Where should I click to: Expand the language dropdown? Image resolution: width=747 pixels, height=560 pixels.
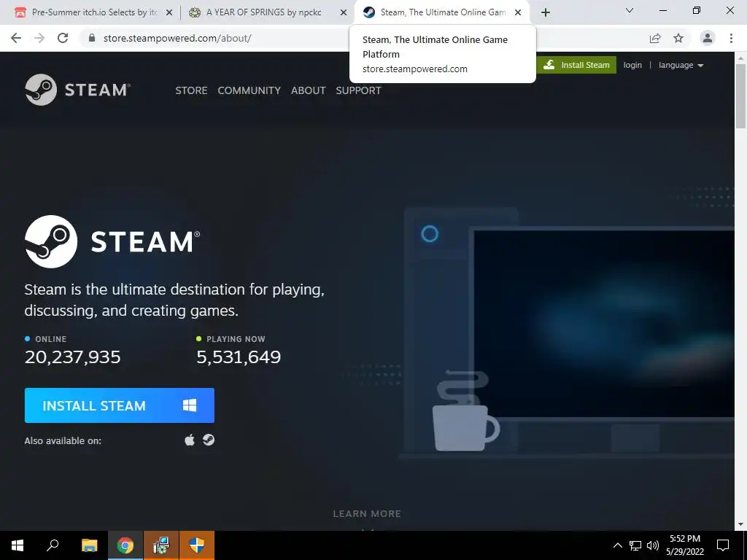pos(681,65)
